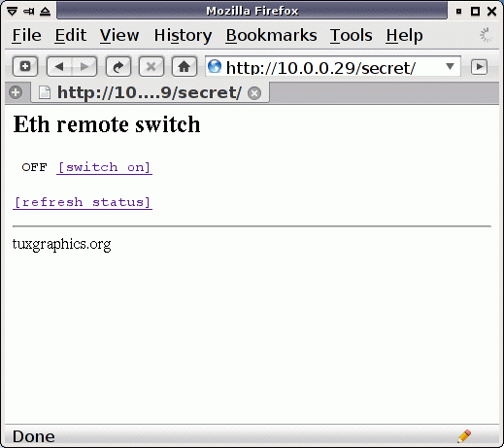Expand the address bar history dropdown
This screenshot has height=448, width=504.
(x=450, y=66)
